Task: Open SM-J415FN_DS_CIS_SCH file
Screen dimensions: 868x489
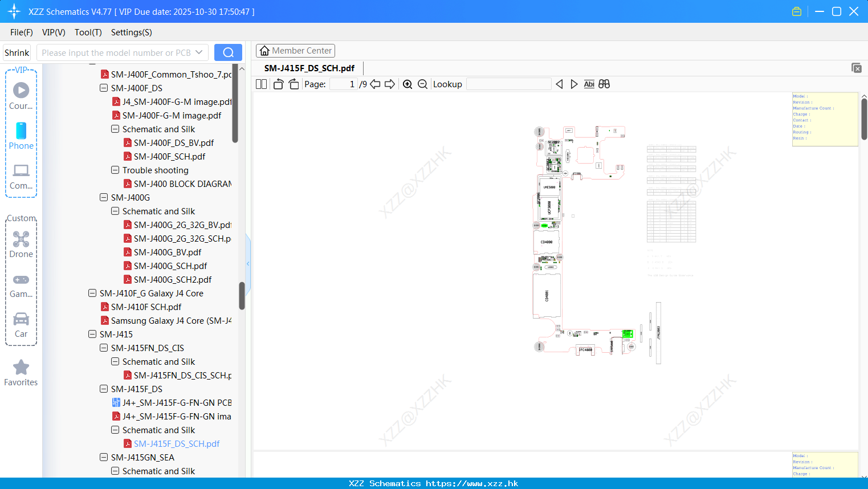Action: point(178,375)
